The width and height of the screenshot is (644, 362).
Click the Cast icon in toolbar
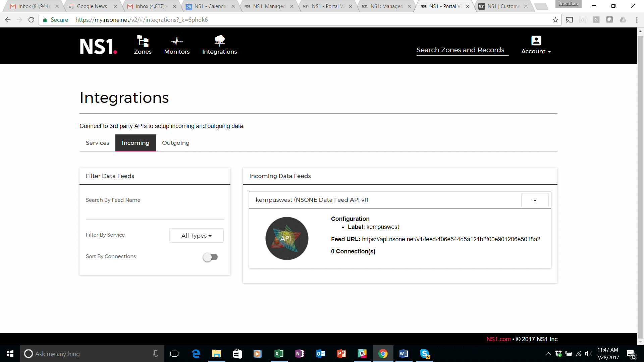click(570, 20)
